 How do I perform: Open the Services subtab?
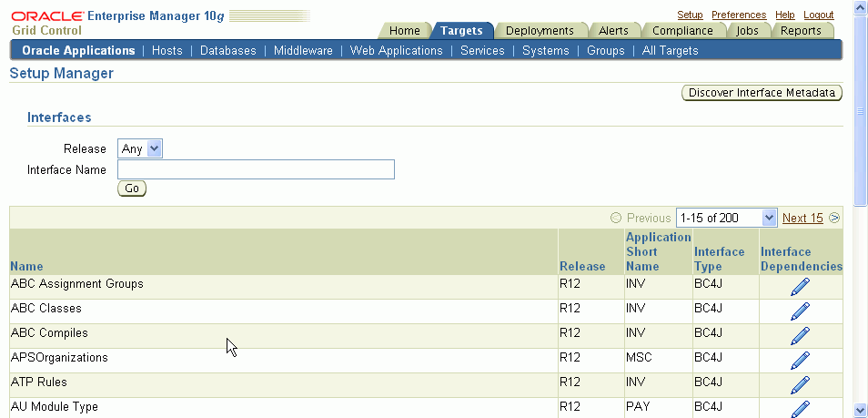click(x=483, y=50)
